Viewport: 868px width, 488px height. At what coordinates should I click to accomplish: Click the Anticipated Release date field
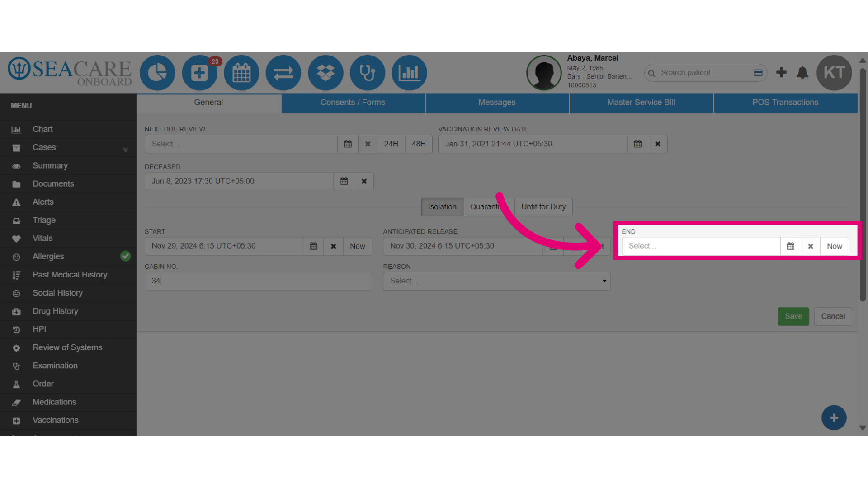point(463,246)
